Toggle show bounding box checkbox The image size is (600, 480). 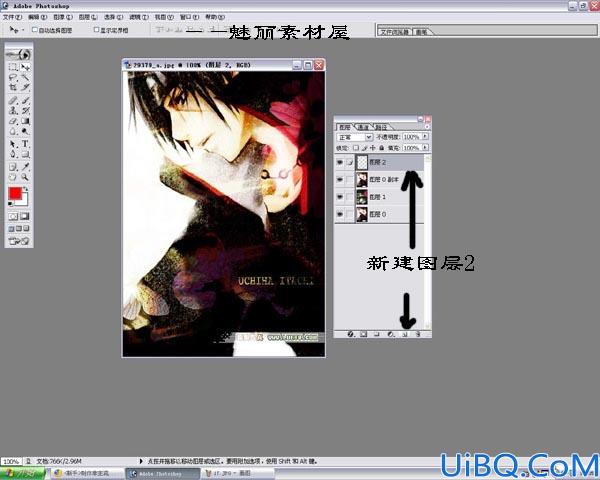coord(96,29)
